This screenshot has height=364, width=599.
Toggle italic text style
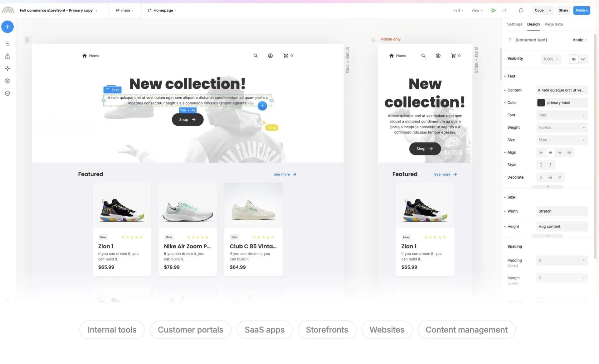click(x=550, y=165)
